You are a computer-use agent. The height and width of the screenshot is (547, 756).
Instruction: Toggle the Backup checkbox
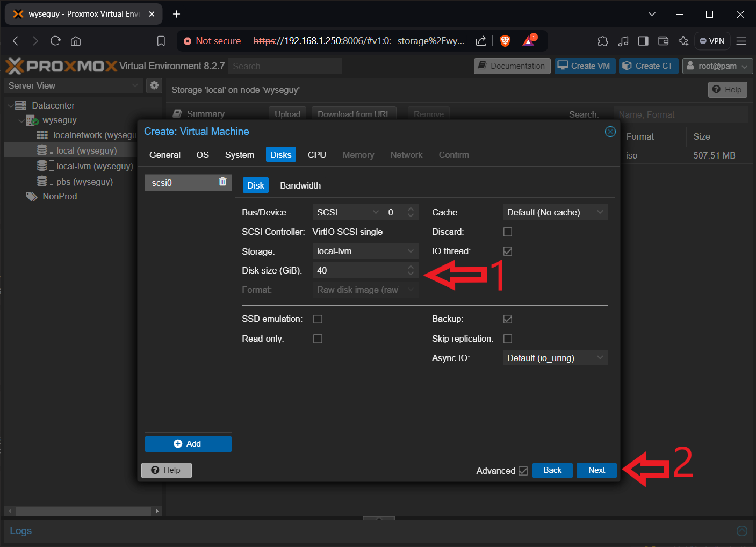(x=508, y=319)
